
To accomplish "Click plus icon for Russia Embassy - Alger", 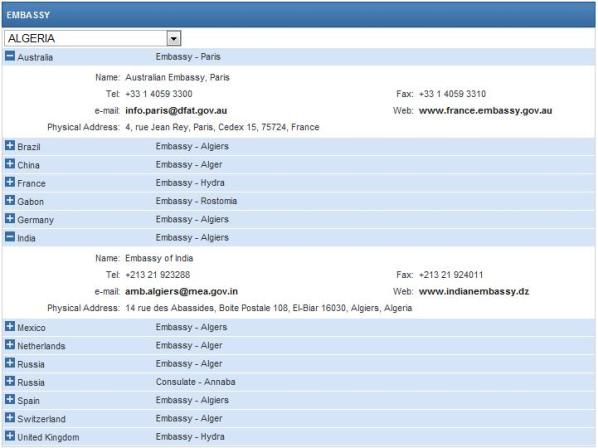I will pyautogui.click(x=10, y=363).
